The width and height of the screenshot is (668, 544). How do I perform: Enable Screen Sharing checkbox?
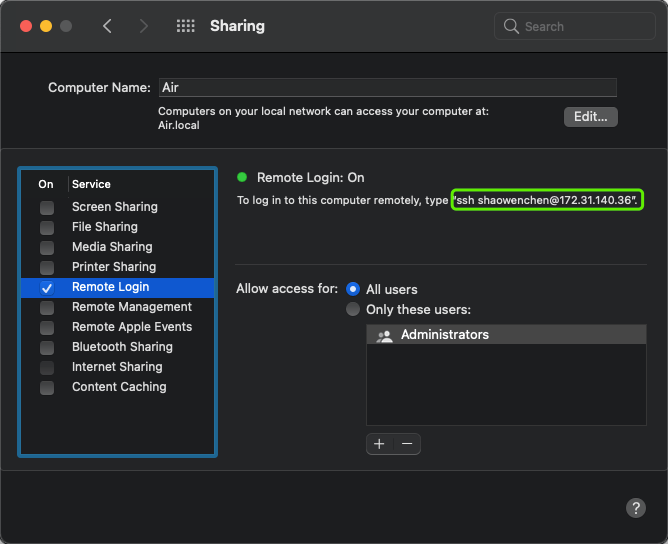pyautogui.click(x=47, y=208)
